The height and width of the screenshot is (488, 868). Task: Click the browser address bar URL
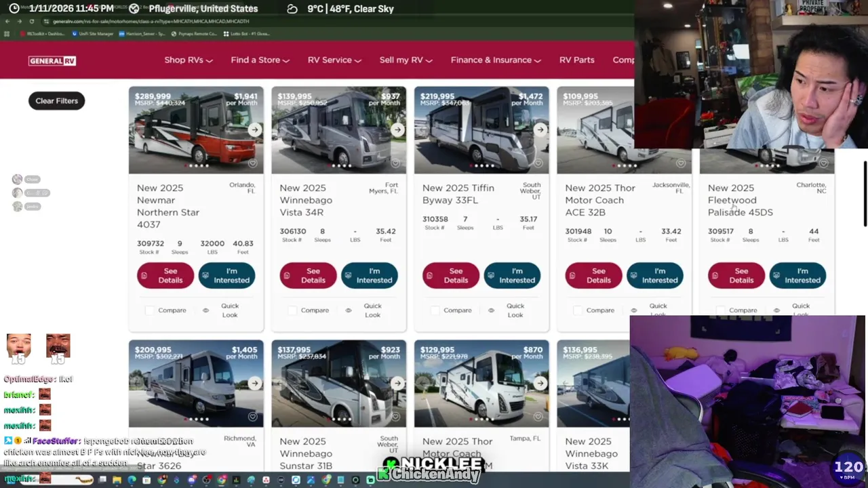pos(152,22)
